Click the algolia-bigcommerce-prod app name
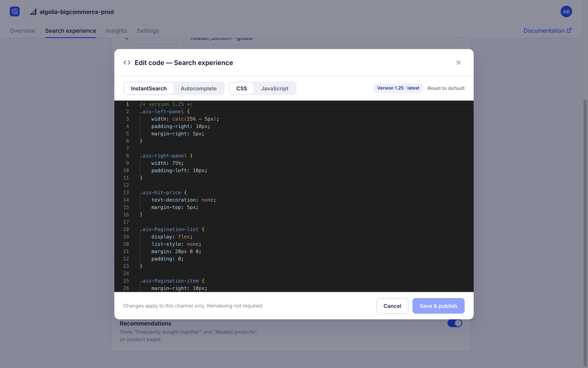 [x=77, y=12]
